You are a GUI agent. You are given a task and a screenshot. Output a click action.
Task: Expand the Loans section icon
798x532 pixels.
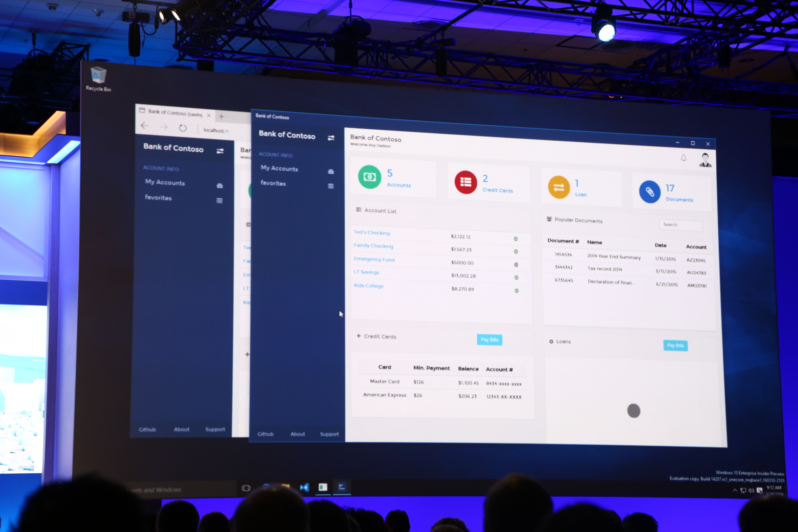(551, 341)
